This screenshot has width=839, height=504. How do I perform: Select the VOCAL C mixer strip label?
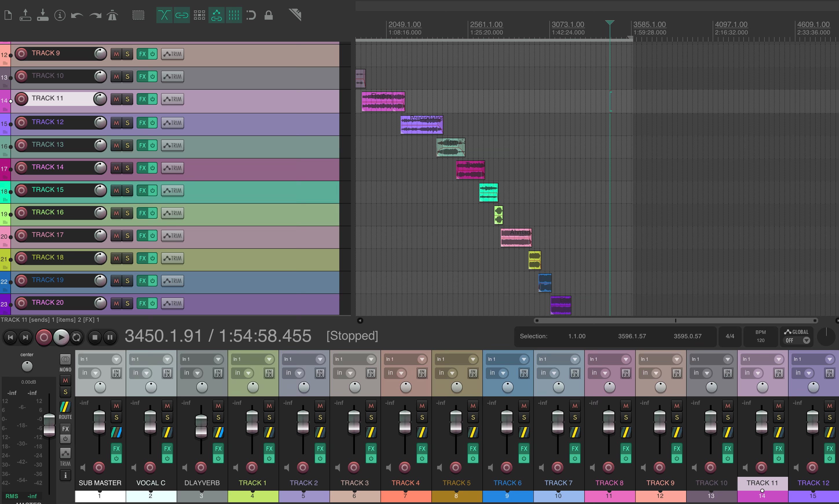(x=151, y=483)
